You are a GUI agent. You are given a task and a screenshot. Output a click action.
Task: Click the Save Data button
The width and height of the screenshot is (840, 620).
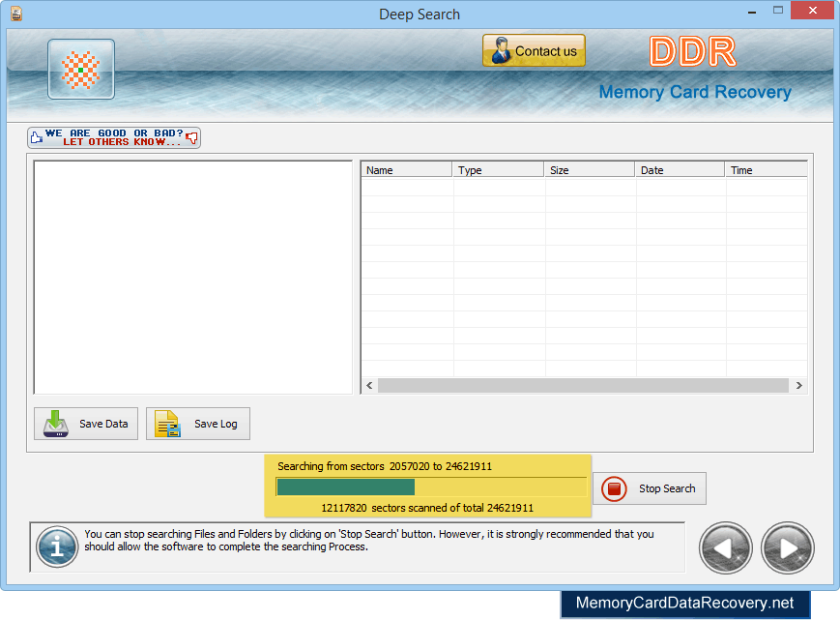click(x=86, y=424)
